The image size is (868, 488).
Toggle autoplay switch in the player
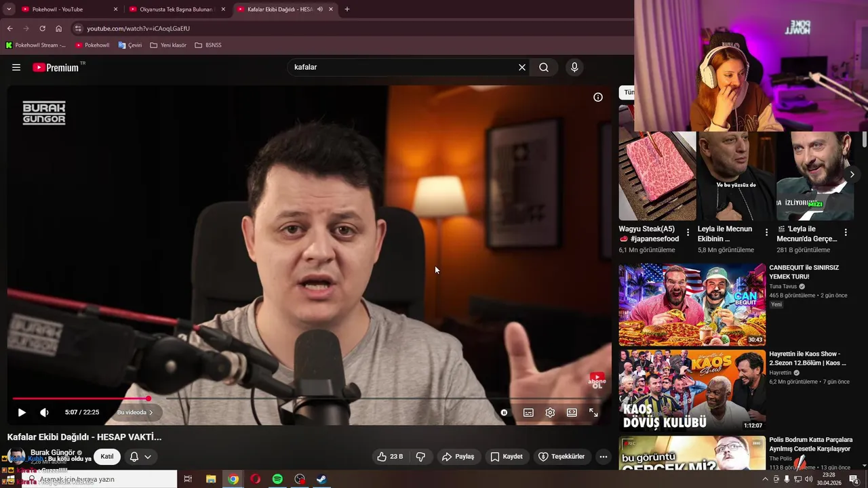coord(504,412)
